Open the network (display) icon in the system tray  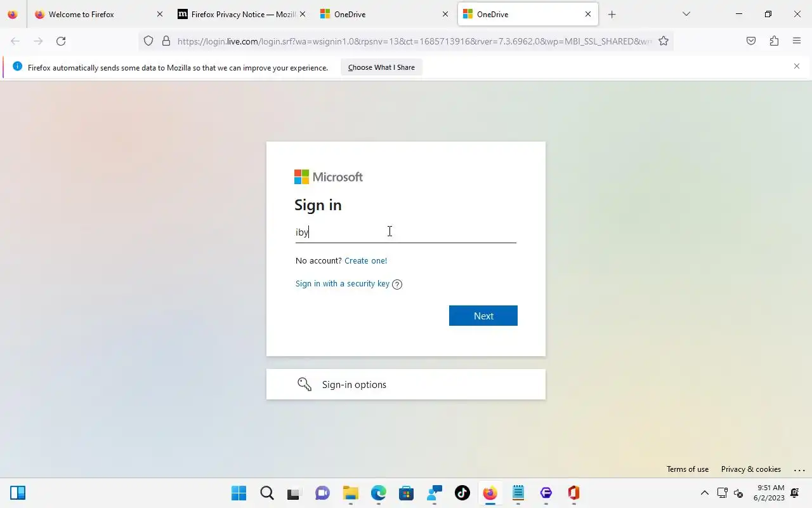pyautogui.click(x=723, y=493)
